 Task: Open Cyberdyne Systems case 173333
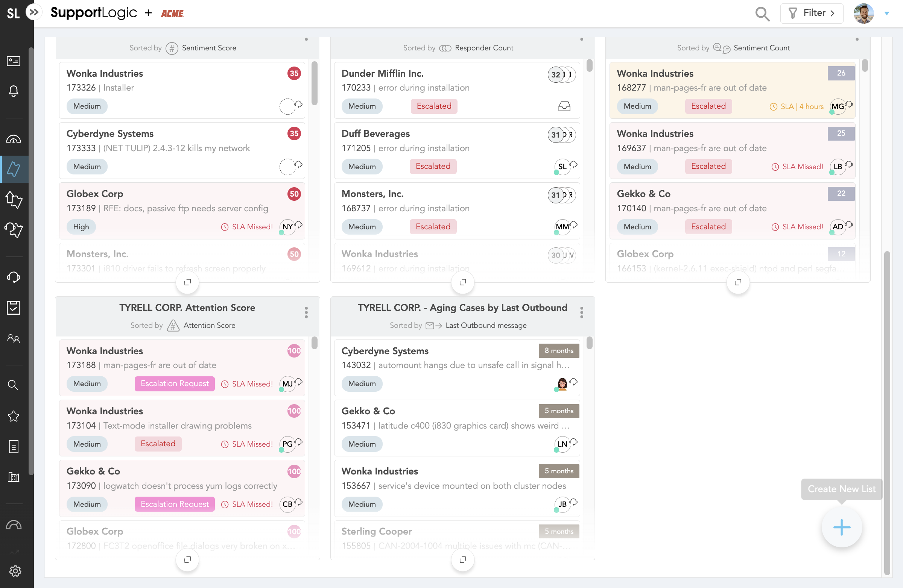point(182,150)
